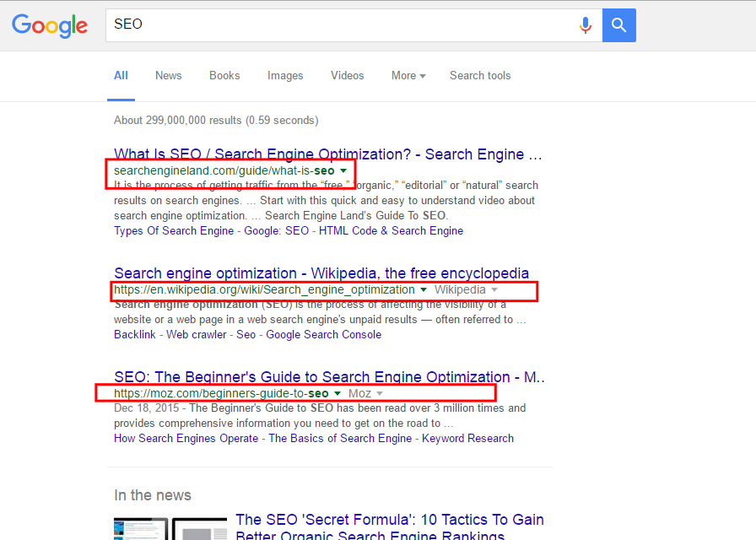Open the Backlink sitelink

tap(134, 335)
